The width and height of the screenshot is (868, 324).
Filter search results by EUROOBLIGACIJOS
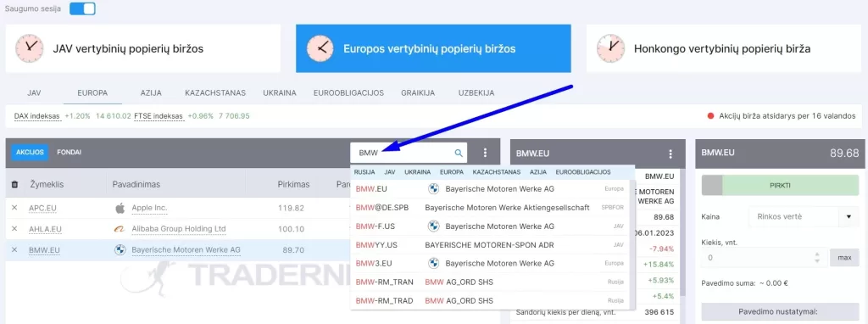[x=583, y=172]
